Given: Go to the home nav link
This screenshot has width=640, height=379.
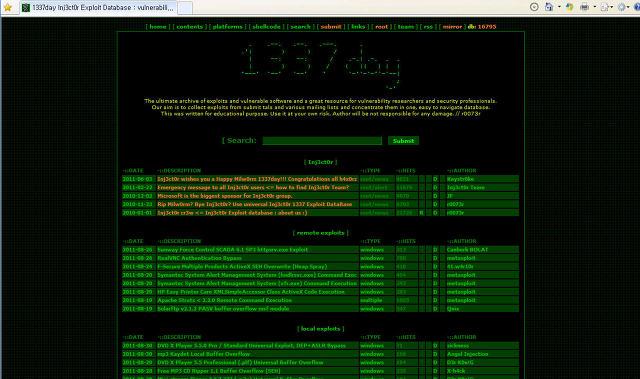Looking at the screenshot, I should [x=158, y=27].
